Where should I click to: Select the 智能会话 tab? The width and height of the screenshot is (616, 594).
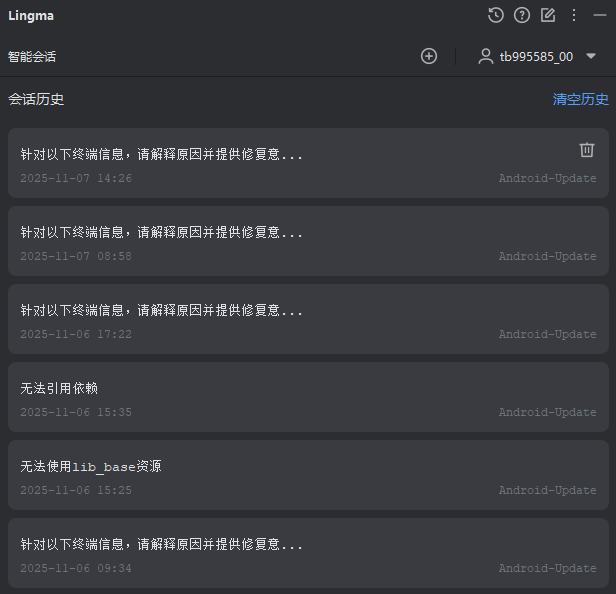(32, 57)
